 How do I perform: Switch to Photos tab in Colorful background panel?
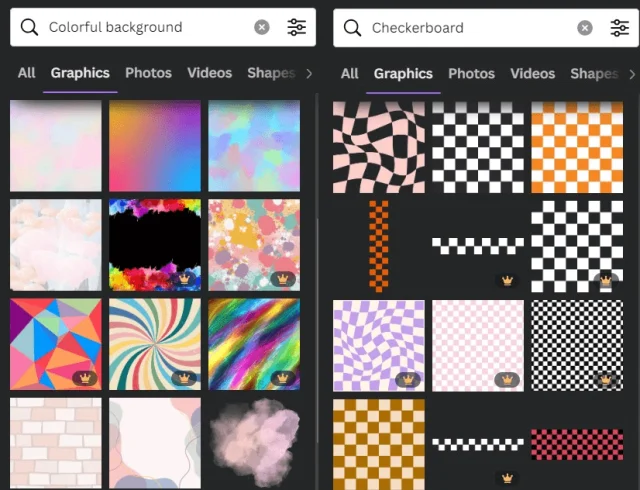[x=148, y=73]
